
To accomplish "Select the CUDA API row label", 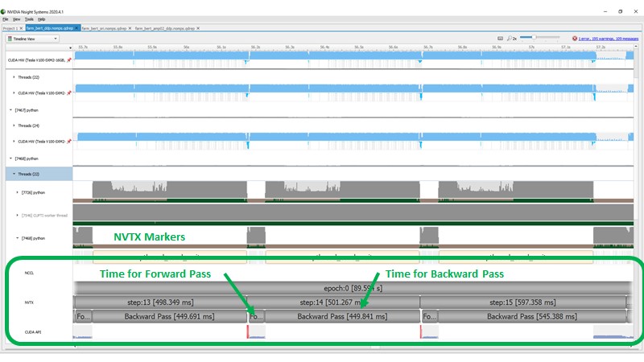I will pos(33,332).
